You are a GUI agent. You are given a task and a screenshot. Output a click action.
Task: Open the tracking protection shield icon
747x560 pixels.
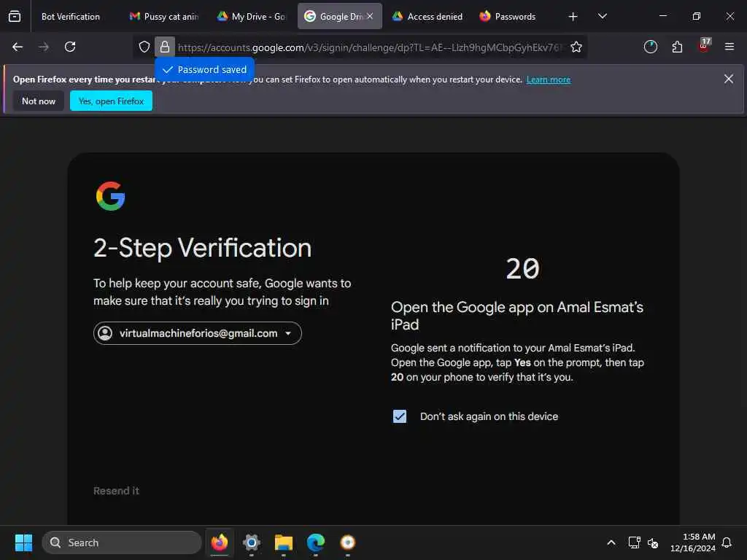[144, 47]
